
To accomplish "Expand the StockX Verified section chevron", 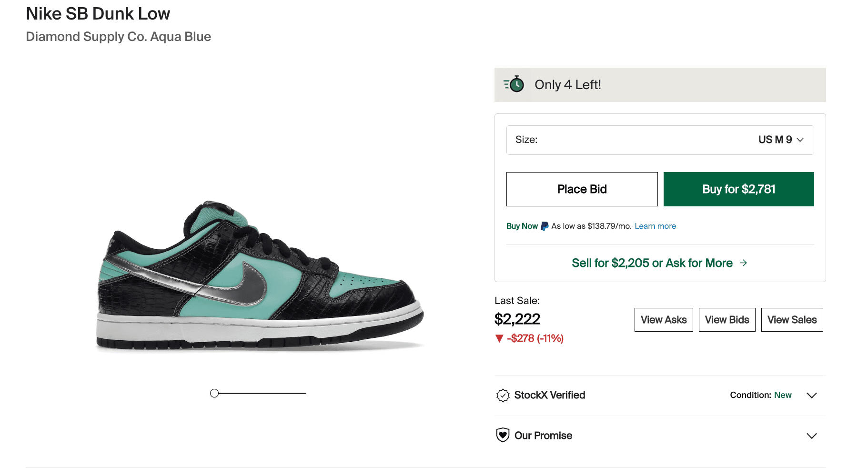I will tap(811, 396).
